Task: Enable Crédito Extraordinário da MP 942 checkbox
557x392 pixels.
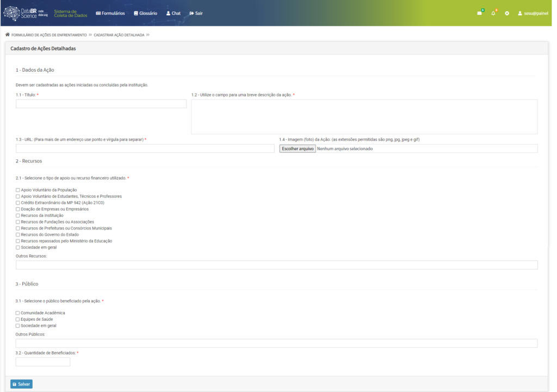Action: tap(18, 203)
